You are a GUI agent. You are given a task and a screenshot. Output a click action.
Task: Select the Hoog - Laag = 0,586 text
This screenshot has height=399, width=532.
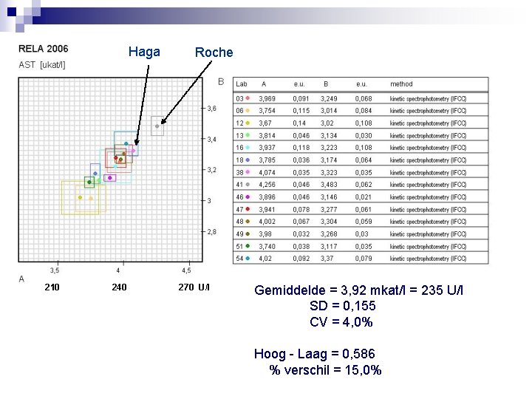315,354
